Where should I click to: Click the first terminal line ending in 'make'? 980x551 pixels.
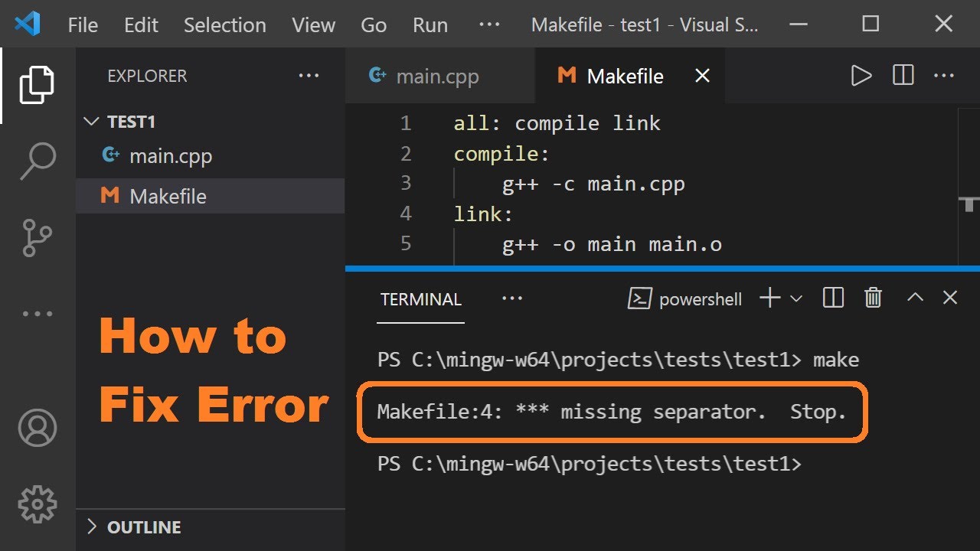618,360
